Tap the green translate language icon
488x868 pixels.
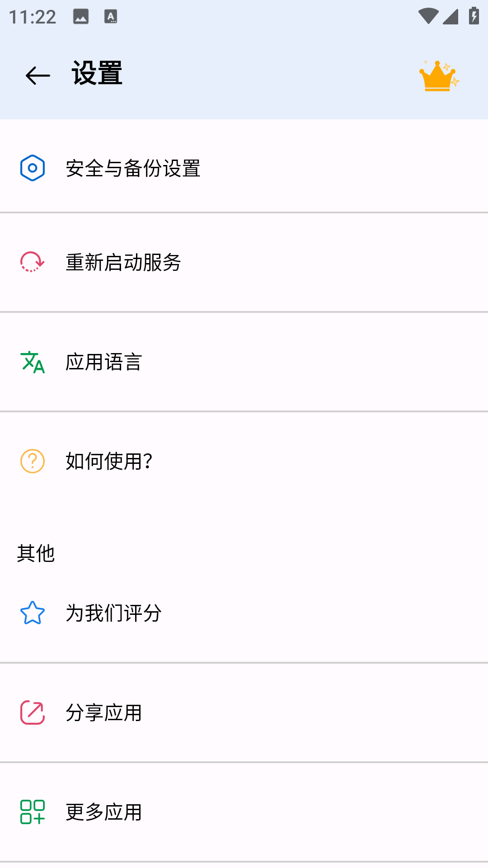33,362
